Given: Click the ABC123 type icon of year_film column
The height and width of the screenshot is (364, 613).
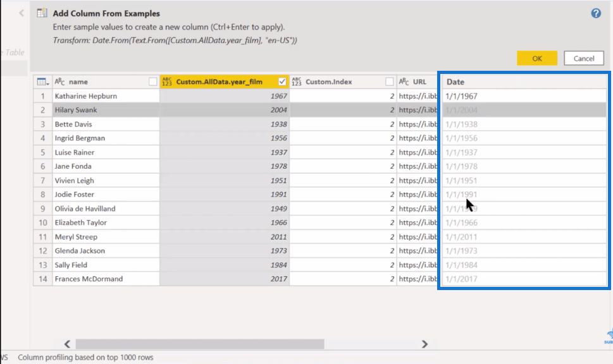Looking at the screenshot, I should coord(167,82).
